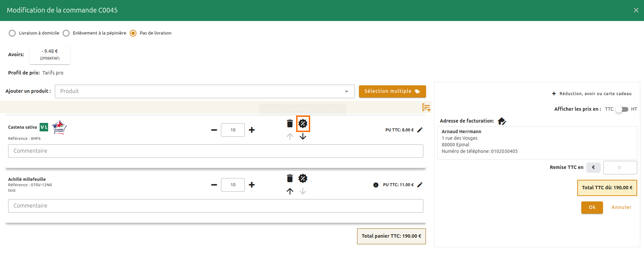Viewport: 644px width, 258px height.
Task: Change the Remise TTC currency unit
Action: coord(593,167)
